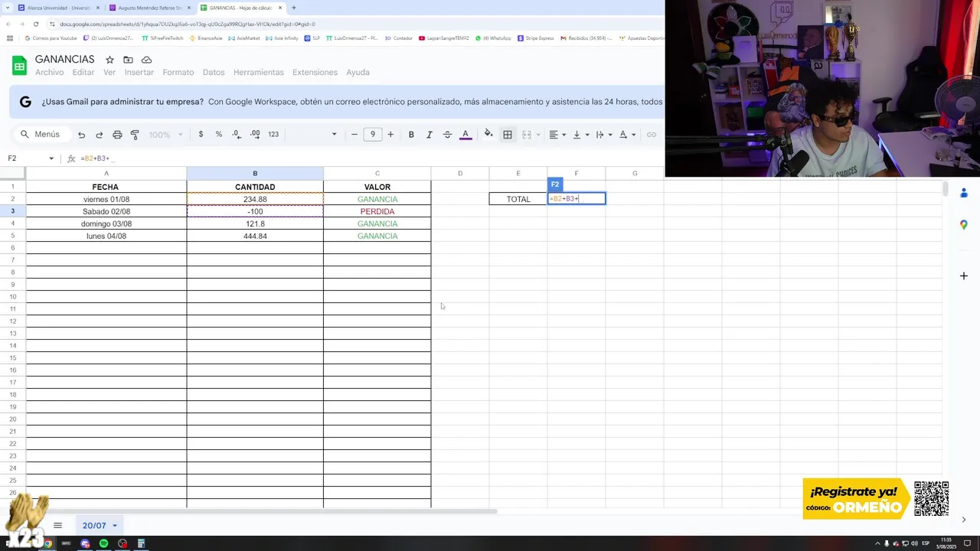This screenshot has width=980, height=551.
Task: Select the PERDIDA cell
Action: pos(377,211)
